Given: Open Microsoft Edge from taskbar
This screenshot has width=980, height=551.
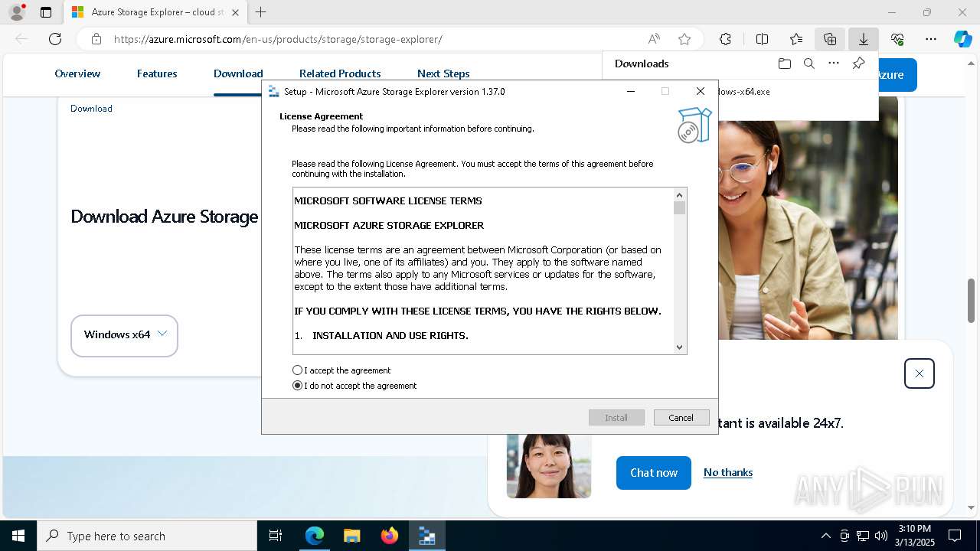Looking at the screenshot, I should (315, 536).
